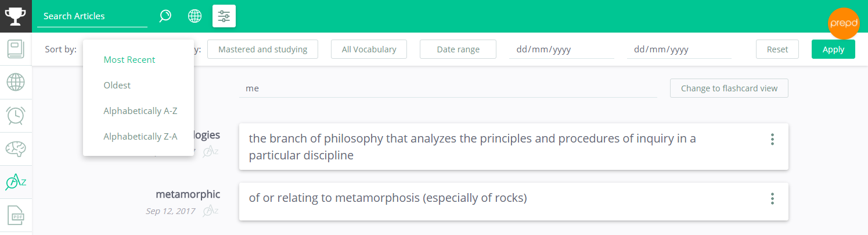868x235 pixels.
Task: Expand Mastered and studying dropdown
Action: 263,49
